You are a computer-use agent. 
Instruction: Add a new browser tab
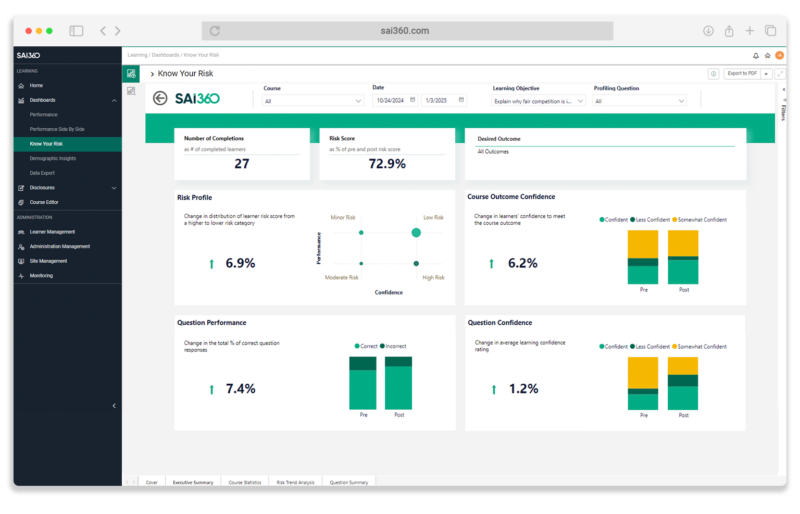[749, 31]
